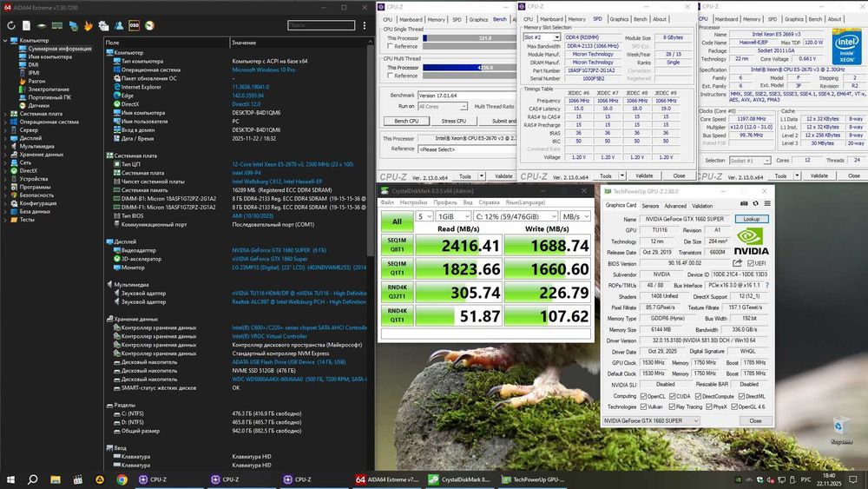This screenshot has width=868, height=489.
Task: Run the RND4K Q32T1 test
Action: click(x=397, y=292)
